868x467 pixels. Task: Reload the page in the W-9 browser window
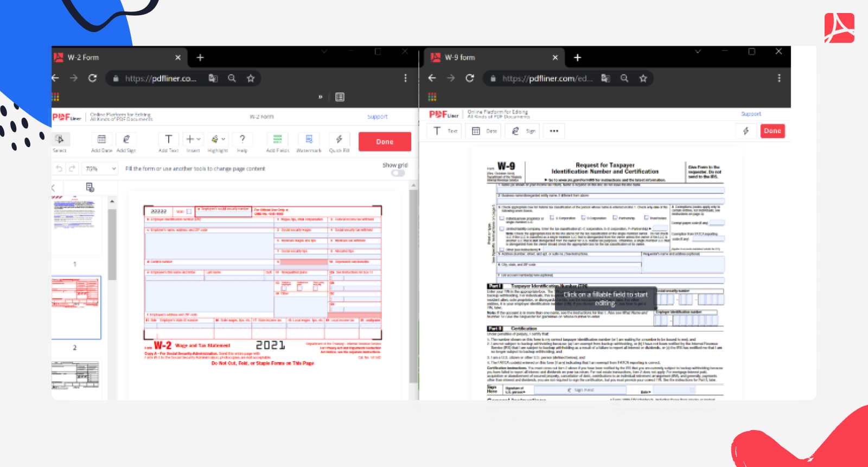click(x=470, y=78)
